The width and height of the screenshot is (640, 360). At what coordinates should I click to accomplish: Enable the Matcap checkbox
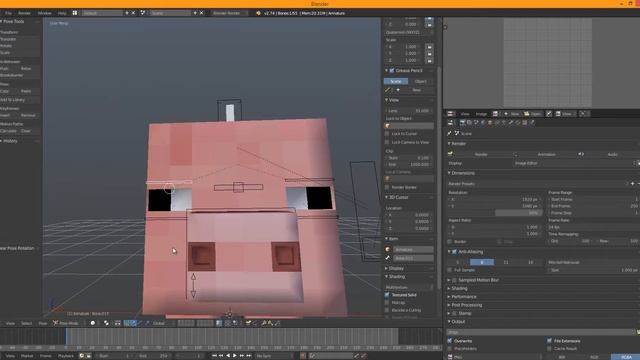point(387,302)
